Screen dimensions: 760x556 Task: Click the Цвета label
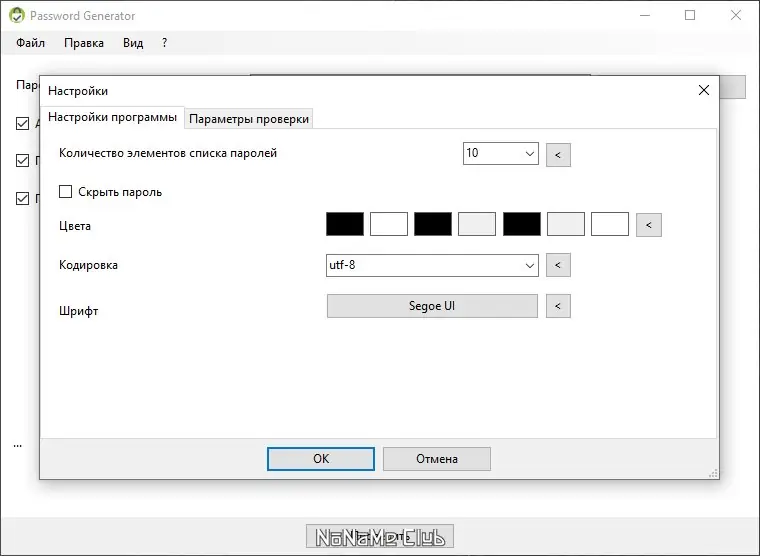75,226
